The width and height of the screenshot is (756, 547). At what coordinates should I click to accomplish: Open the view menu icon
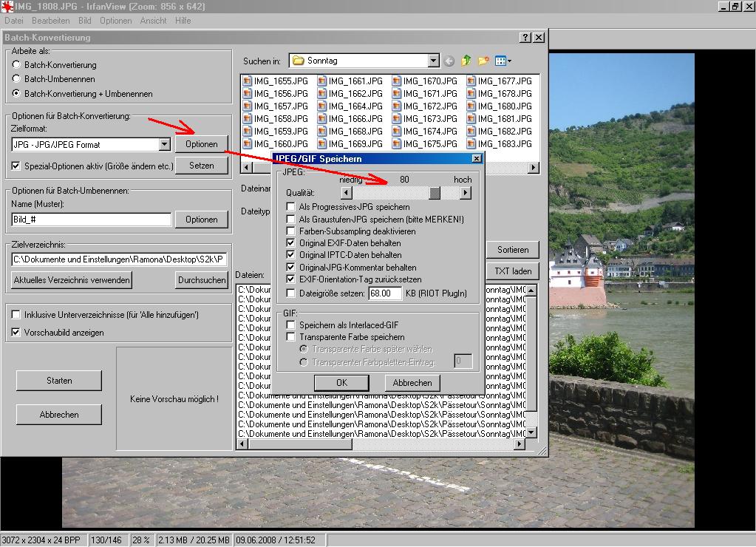503,61
